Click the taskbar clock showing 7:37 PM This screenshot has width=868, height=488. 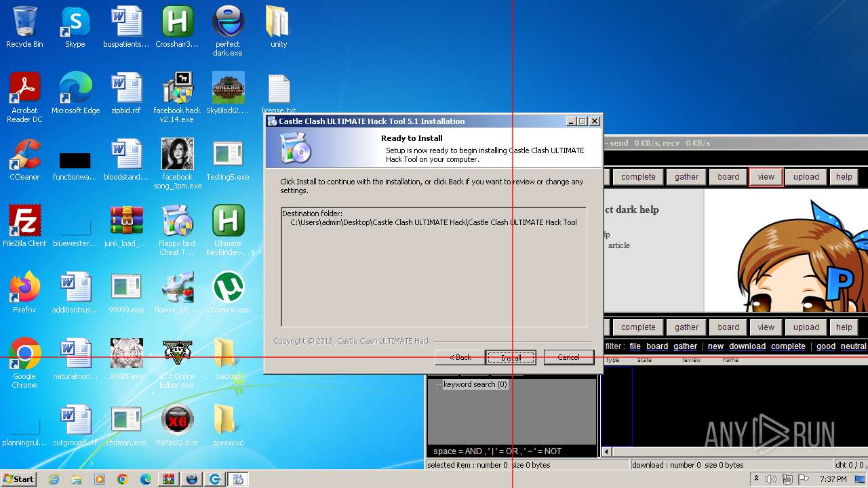click(x=833, y=479)
